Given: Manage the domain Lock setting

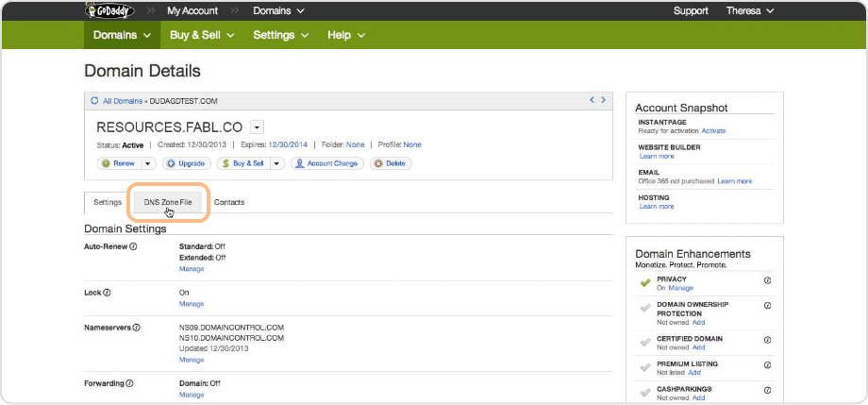Looking at the screenshot, I should click(192, 304).
